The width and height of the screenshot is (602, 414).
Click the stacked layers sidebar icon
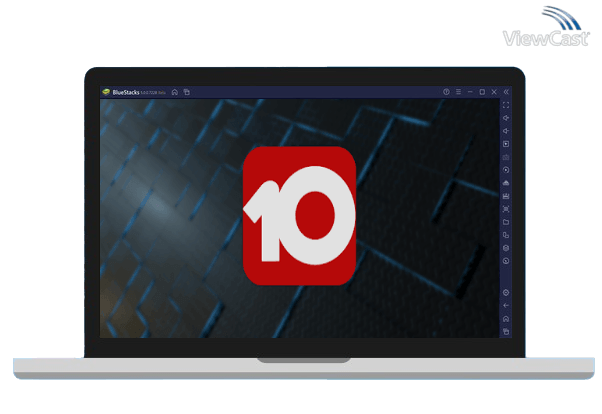[506, 248]
